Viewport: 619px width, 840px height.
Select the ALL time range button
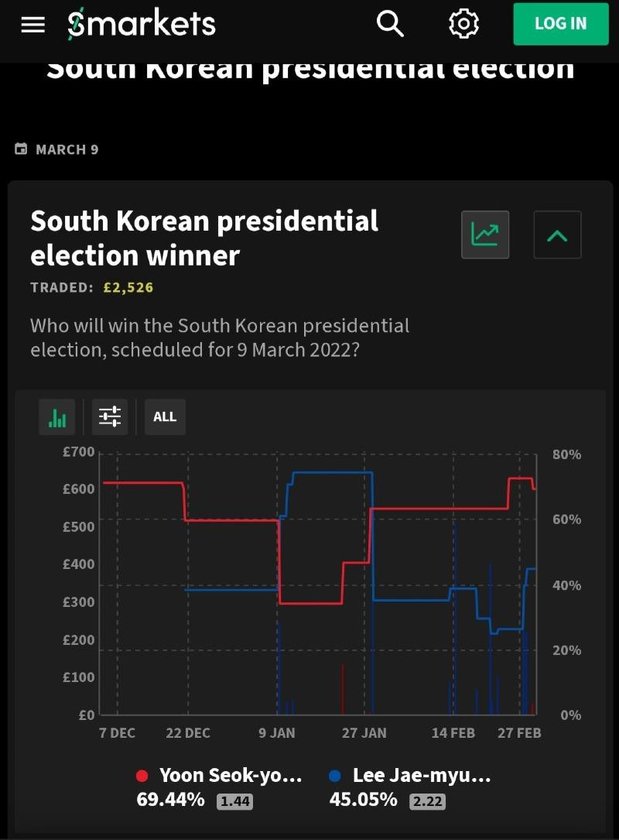click(x=165, y=417)
